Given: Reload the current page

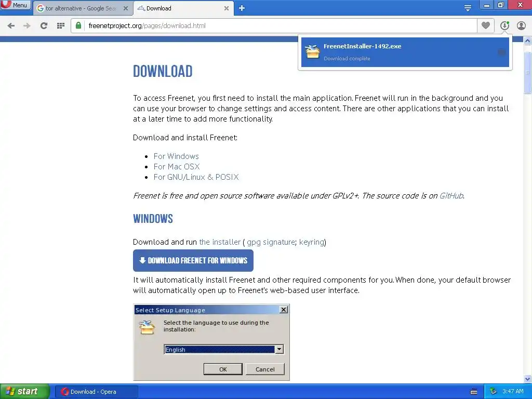Looking at the screenshot, I should point(44,26).
